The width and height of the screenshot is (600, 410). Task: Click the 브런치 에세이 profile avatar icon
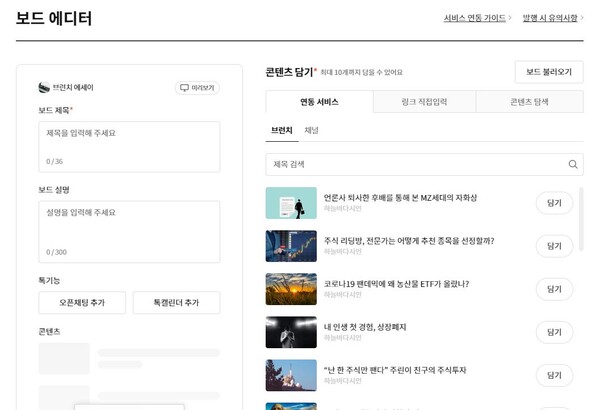coord(44,88)
